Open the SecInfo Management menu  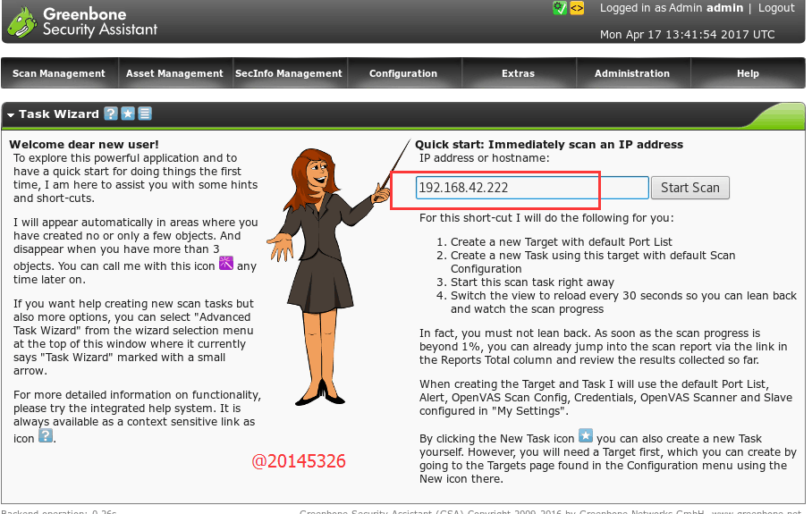(x=289, y=73)
